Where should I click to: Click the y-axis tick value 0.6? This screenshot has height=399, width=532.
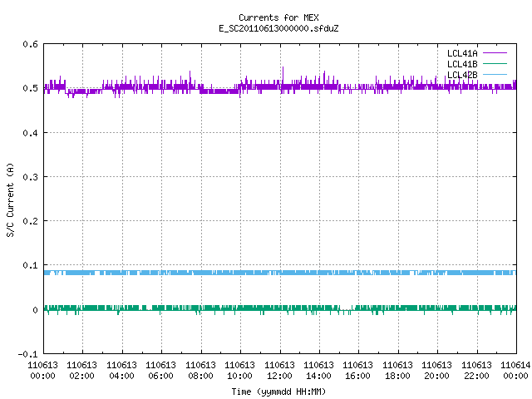pos(30,44)
